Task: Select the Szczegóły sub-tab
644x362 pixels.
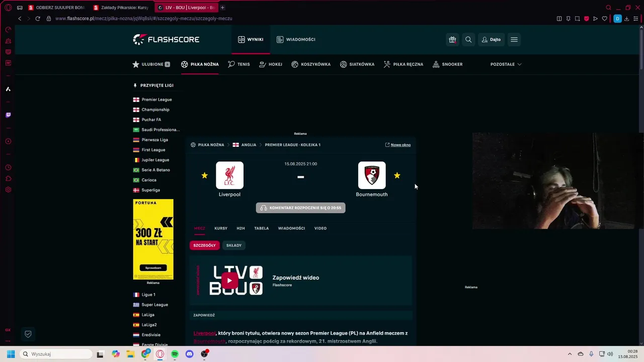Action: tap(204, 245)
